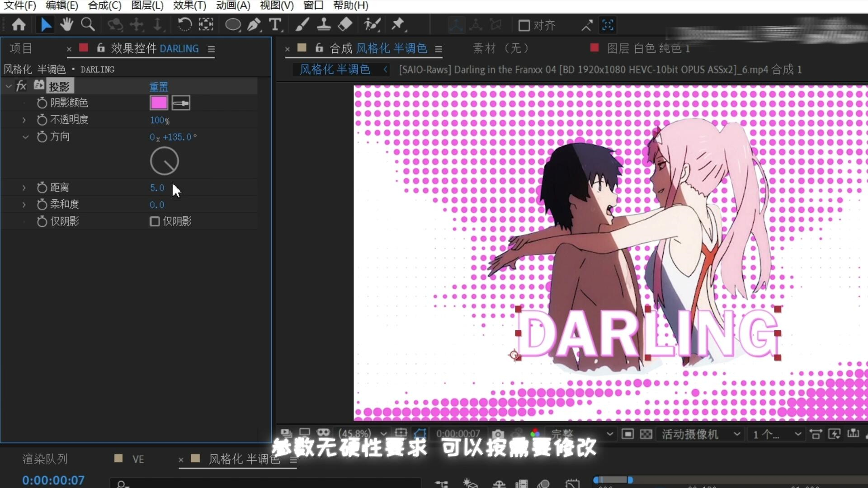Click the 距离 value 5.0
868x488 pixels.
pyautogui.click(x=157, y=188)
